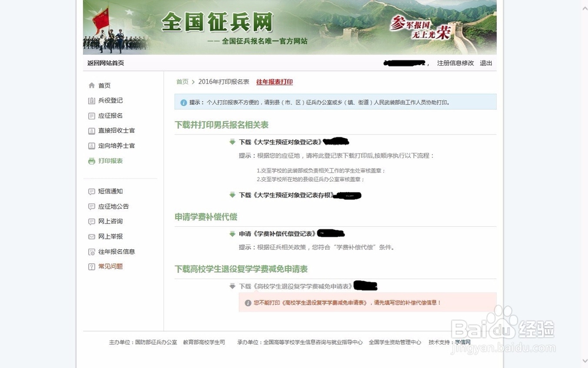Click the 网上咨询 chat icon
Viewport: 588px width, 368px height.
coord(92,221)
